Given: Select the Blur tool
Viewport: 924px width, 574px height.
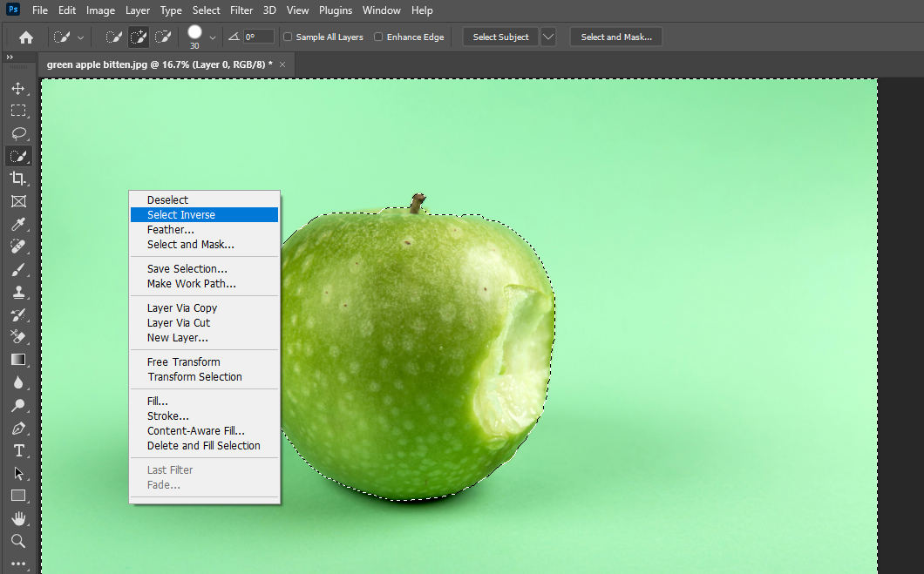Looking at the screenshot, I should [18, 382].
